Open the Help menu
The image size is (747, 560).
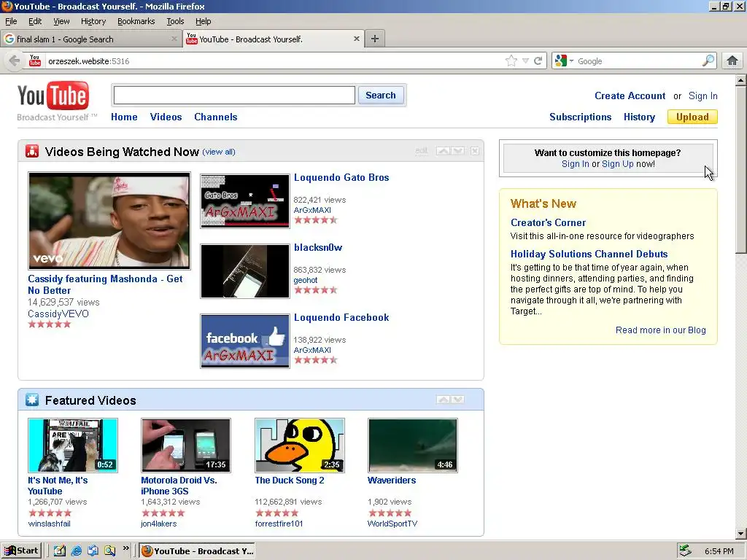coord(204,21)
